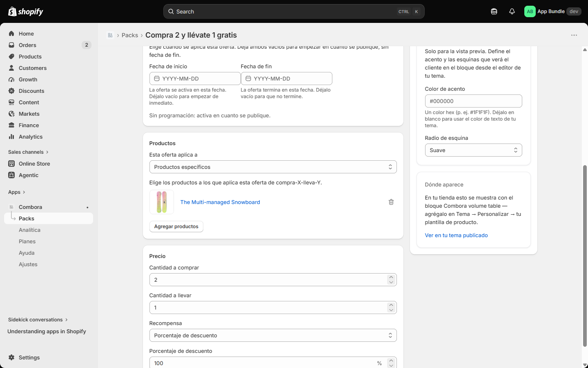This screenshot has width=588, height=368.
Task: Click the page vertical scrollbar
Action: (x=585, y=256)
